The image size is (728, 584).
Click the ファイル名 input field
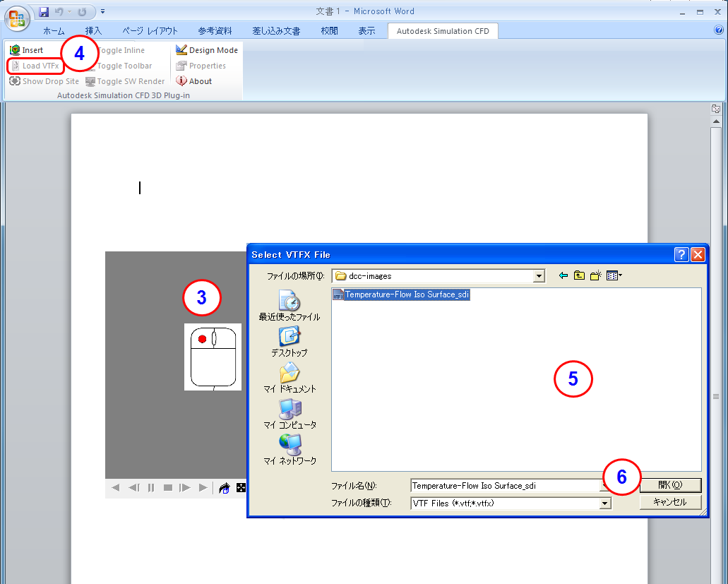pyautogui.click(x=506, y=486)
